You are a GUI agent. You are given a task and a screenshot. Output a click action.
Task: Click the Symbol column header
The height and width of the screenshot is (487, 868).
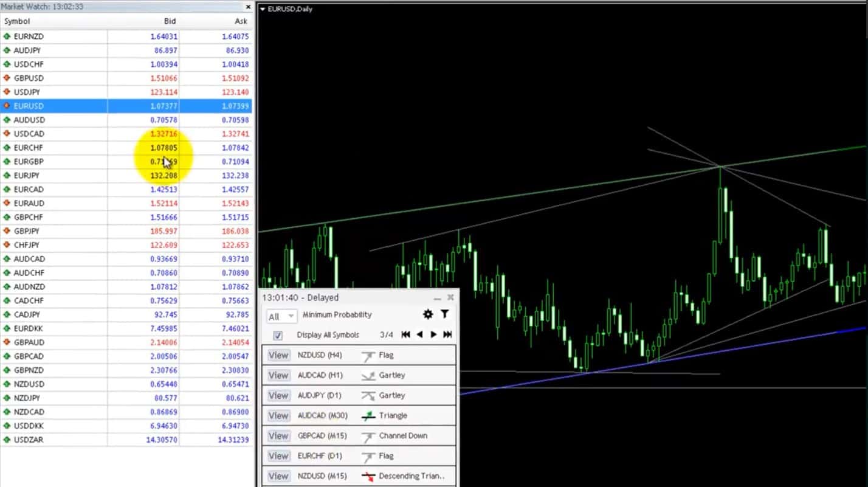[17, 21]
